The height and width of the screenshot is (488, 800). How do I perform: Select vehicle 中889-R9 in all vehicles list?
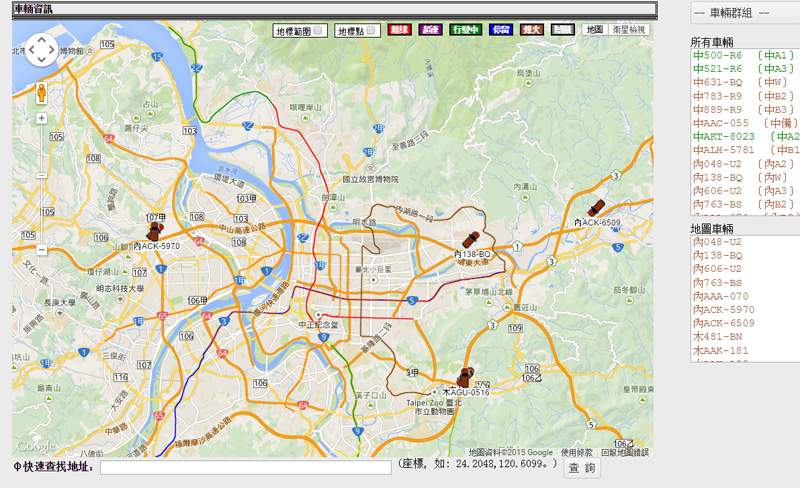pos(744,109)
